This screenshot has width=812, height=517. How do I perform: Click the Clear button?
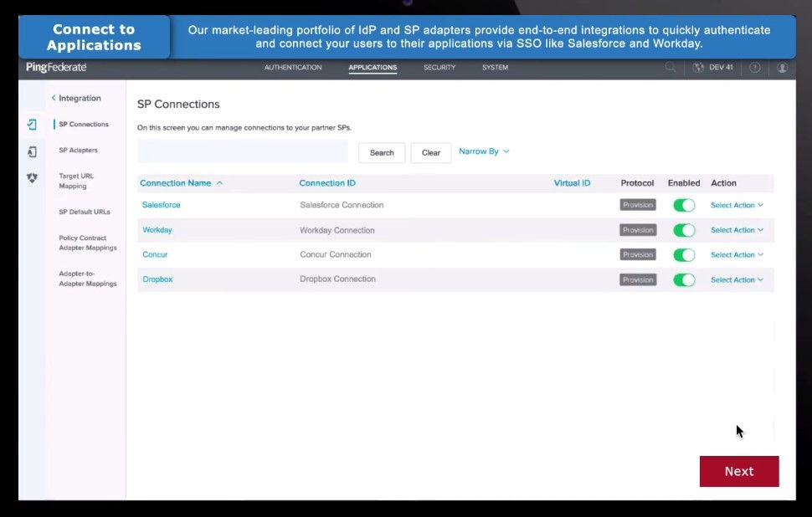pyautogui.click(x=431, y=152)
